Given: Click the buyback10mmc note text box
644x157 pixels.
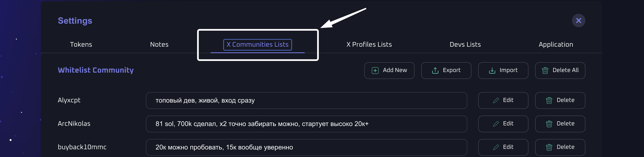Looking at the screenshot, I should 306,148.
